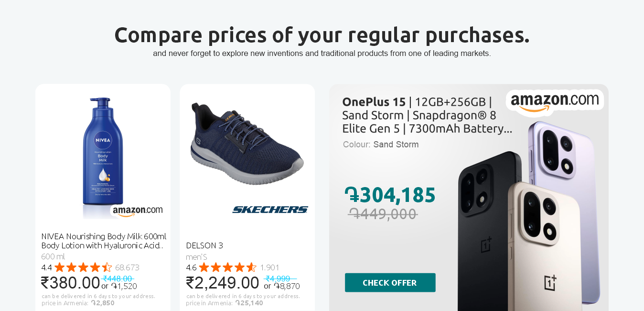Click the Compare prices main heading
This screenshot has width=644, height=311.
(x=322, y=35)
